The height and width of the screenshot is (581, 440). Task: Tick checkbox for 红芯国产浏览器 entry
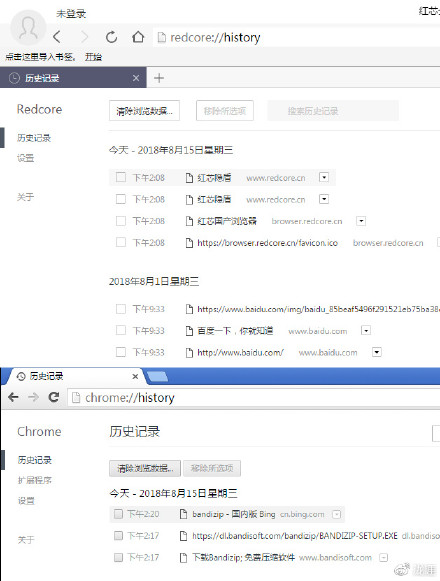[121, 221]
